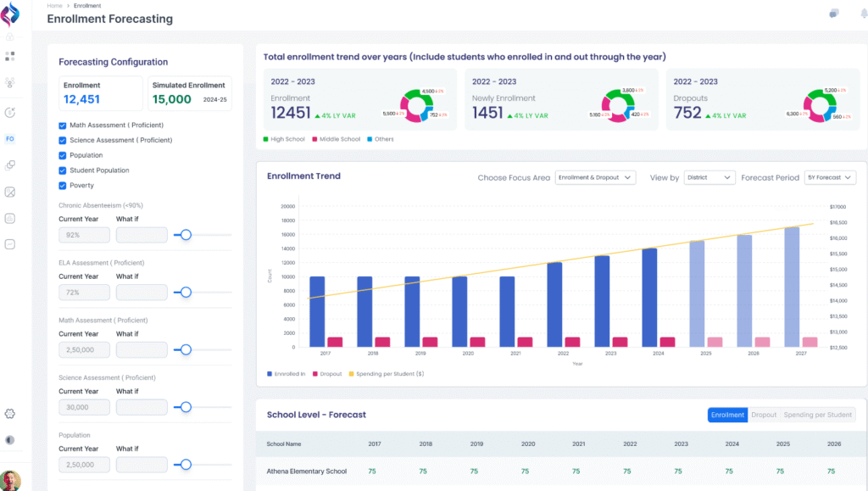Toggle the Population checkbox
This screenshot has height=491, width=868.
tap(63, 155)
